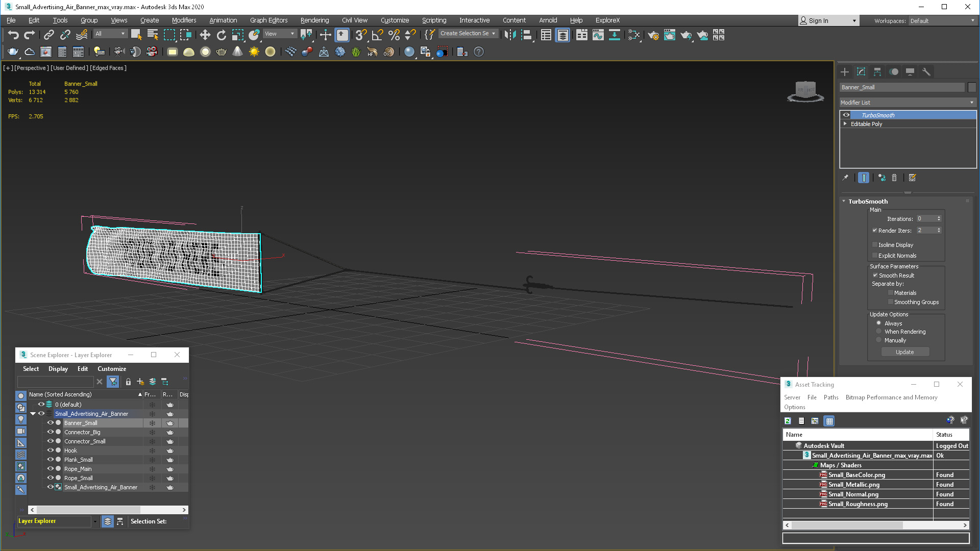Click the Edged Faces viewport label
This screenshot has width=980, height=551.
(x=108, y=68)
